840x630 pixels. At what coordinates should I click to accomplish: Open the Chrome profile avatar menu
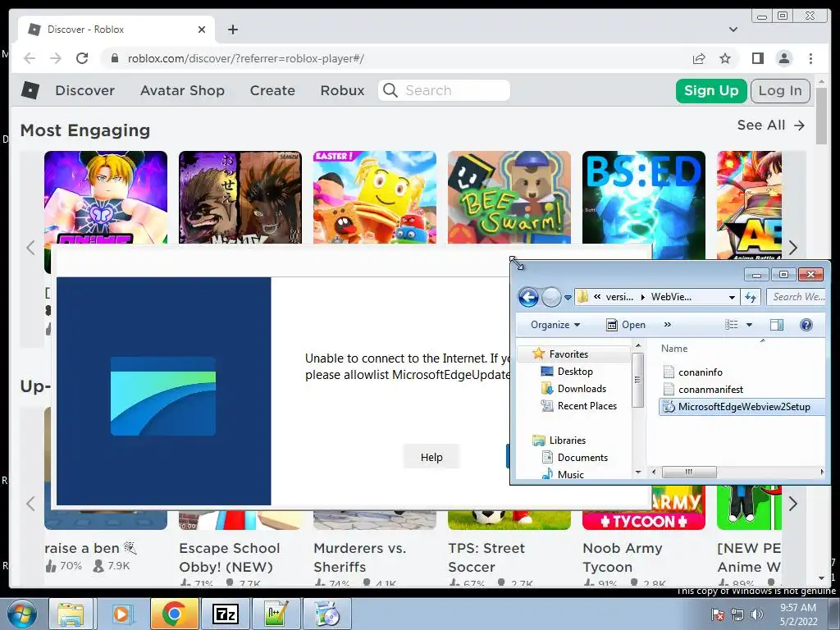[783, 58]
